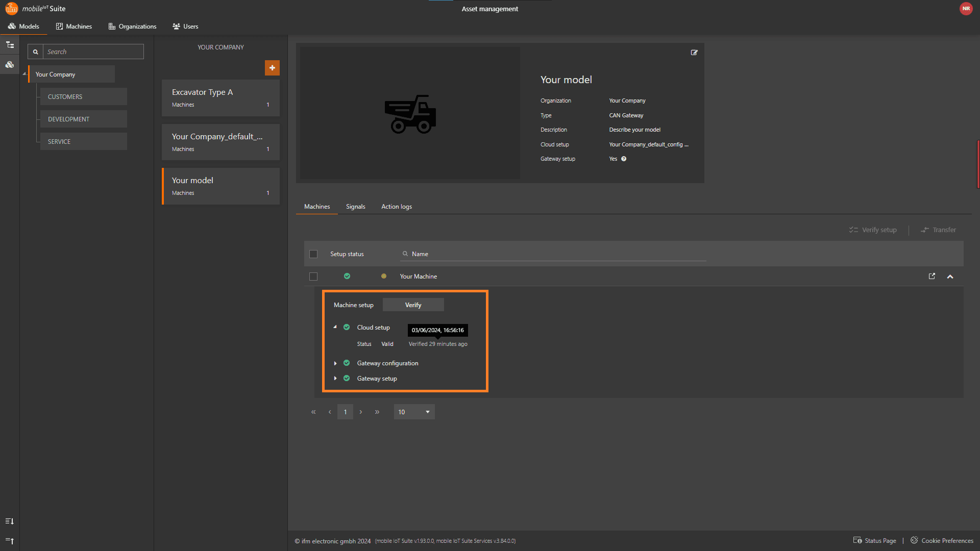Click the NR user avatar
Screen dimensions: 980x551
click(966, 9)
